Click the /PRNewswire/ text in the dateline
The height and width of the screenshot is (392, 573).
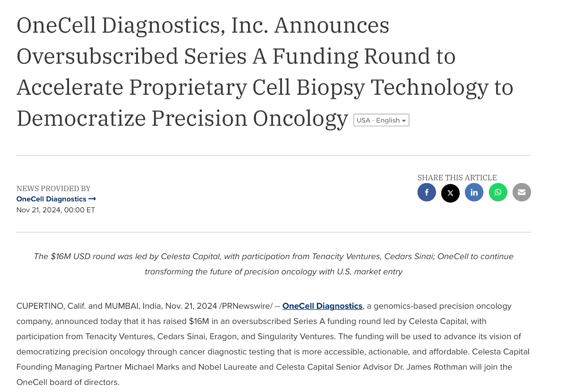click(x=246, y=306)
